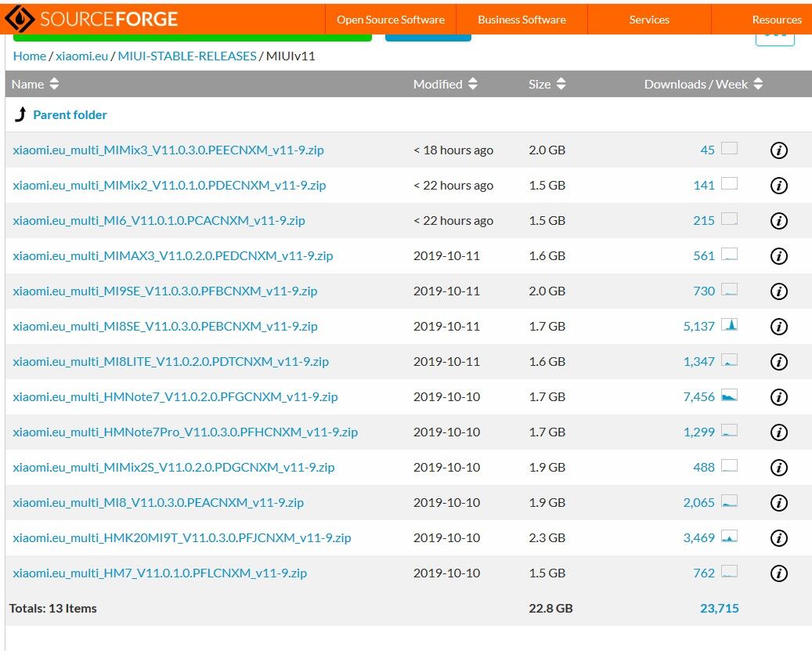Image resolution: width=812 pixels, height=651 pixels.
Task: Download xiaomi.eu_multi_MI8_V11.0.3.0 zip file
Action: 158,502
